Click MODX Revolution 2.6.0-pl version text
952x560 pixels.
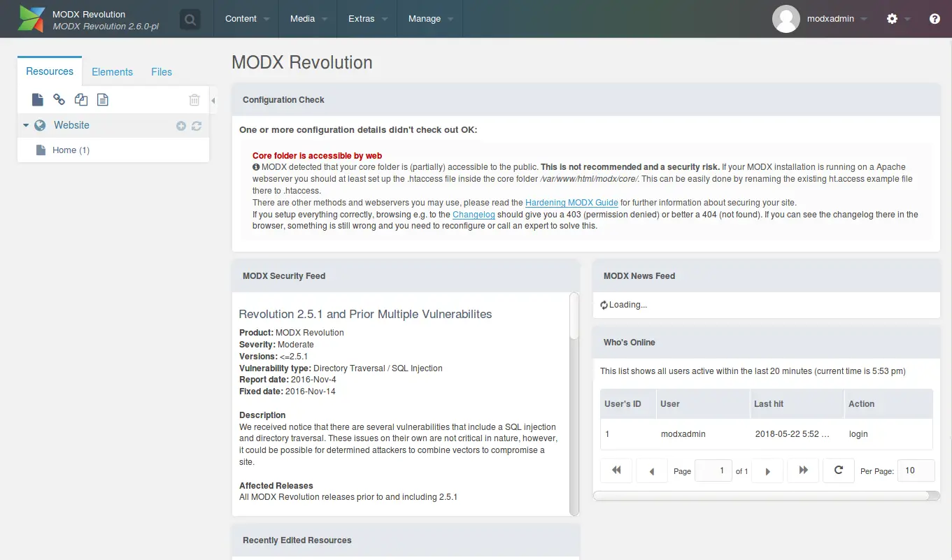pos(106,27)
